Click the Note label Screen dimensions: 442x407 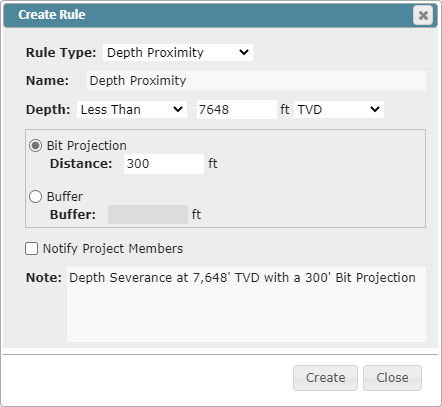(x=44, y=277)
